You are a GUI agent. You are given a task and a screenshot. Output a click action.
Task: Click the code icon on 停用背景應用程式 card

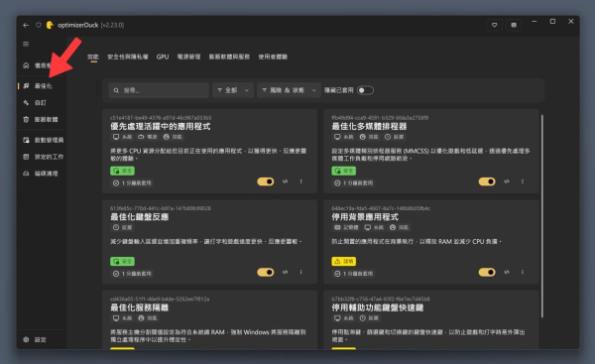coord(507,272)
